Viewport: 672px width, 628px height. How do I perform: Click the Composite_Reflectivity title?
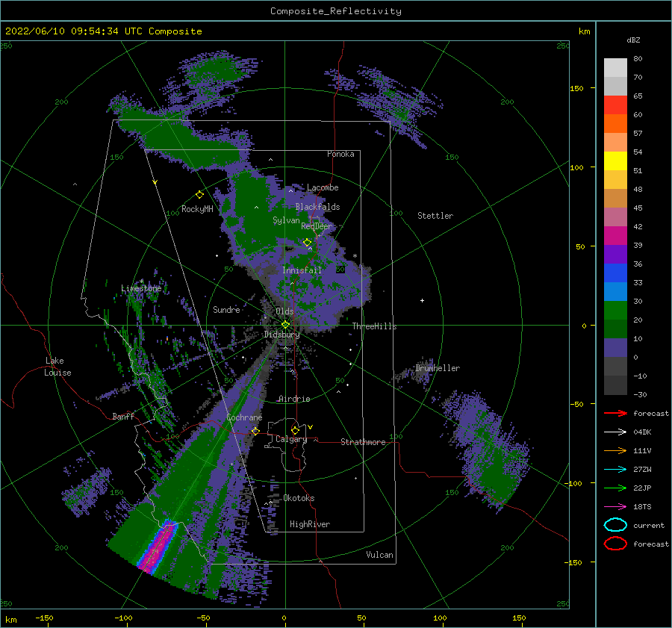coord(336,11)
